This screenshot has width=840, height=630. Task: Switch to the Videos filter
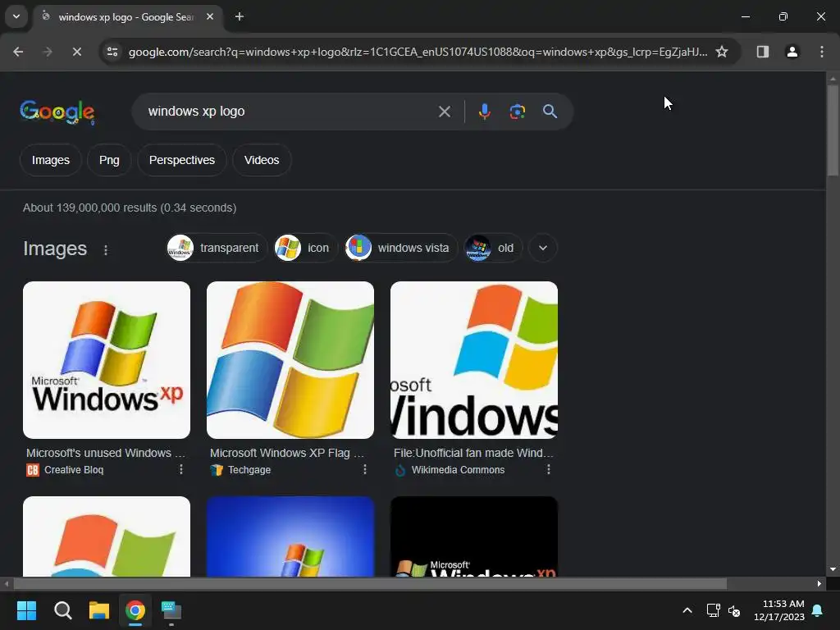coord(262,160)
